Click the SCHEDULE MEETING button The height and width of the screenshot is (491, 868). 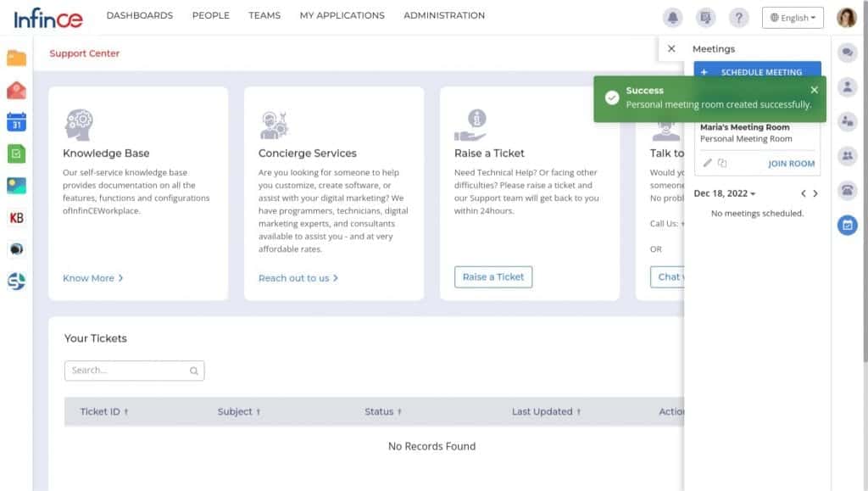(757, 71)
